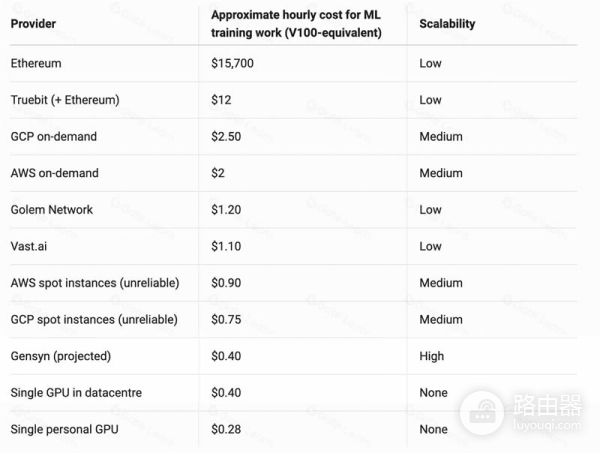The width and height of the screenshot is (600, 453).
Task: Click the Vast.ai provider cell
Action: [x=31, y=246]
